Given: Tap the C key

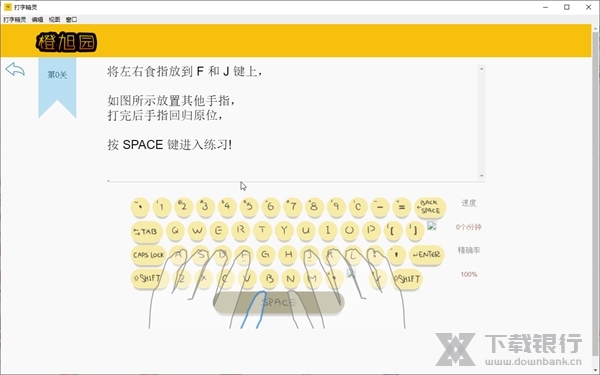Looking at the screenshot, I should tap(225, 278).
